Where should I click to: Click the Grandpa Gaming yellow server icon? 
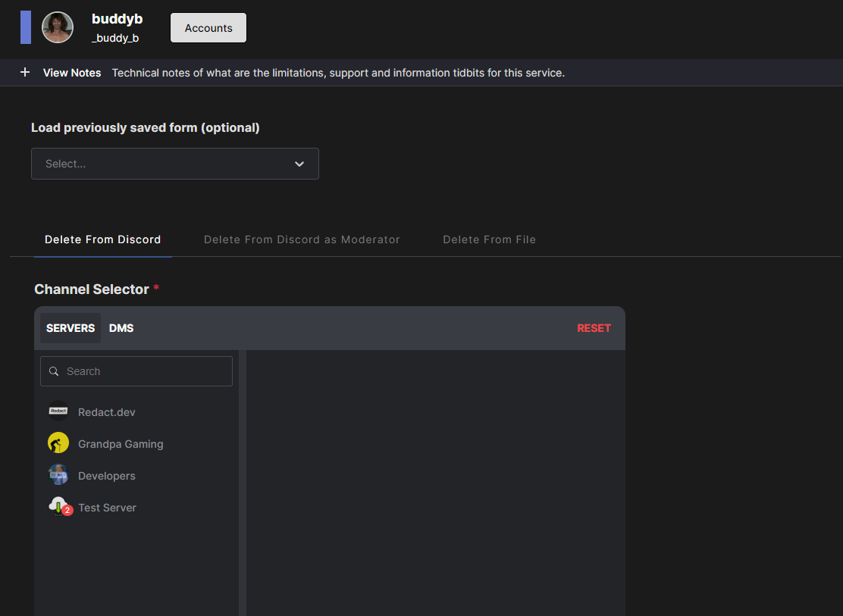(58, 443)
